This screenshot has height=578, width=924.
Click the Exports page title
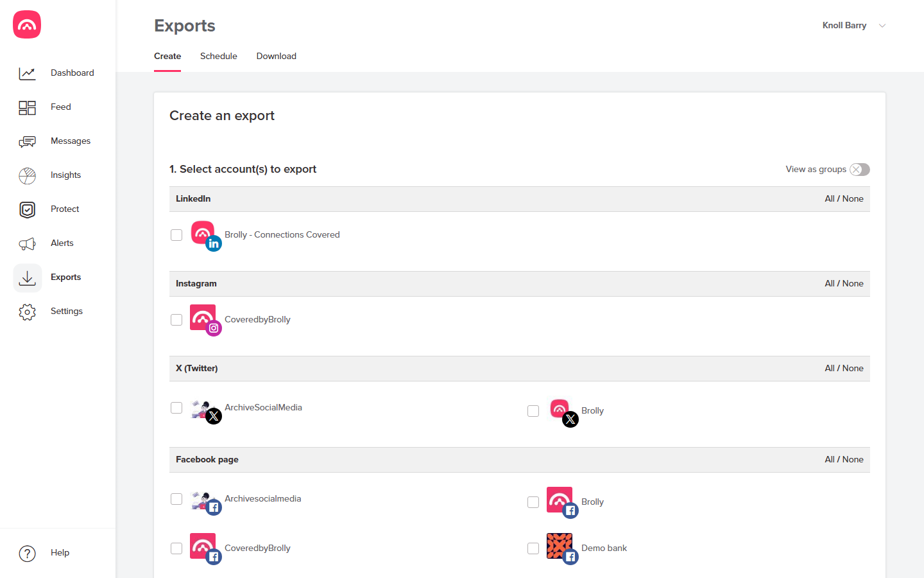[185, 26]
